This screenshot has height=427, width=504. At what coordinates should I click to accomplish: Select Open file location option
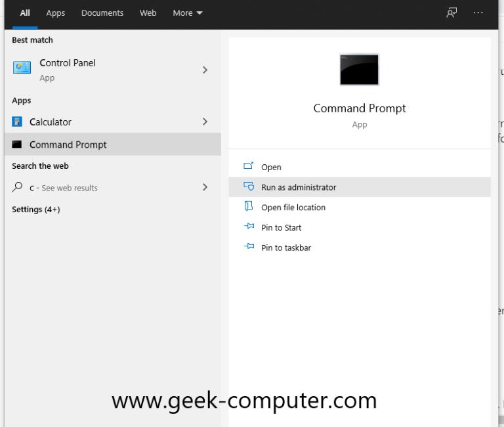click(293, 208)
